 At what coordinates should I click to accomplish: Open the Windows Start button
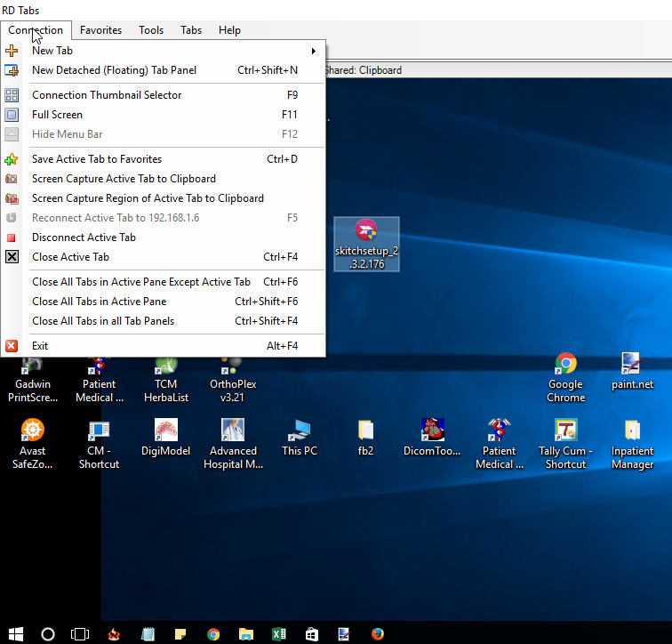coord(16,634)
